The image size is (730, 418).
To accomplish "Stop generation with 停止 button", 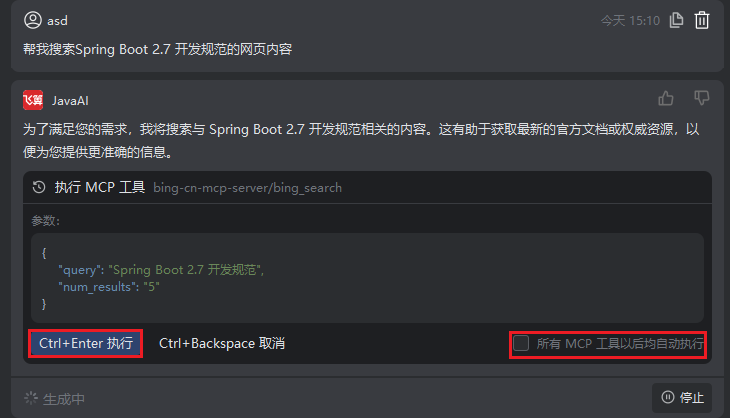I will [682, 398].
